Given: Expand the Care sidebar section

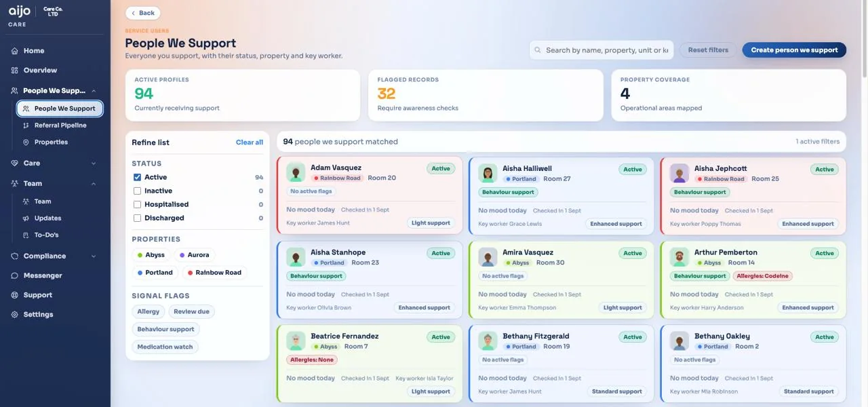Looking at the screenshot, I should point(94,163).
